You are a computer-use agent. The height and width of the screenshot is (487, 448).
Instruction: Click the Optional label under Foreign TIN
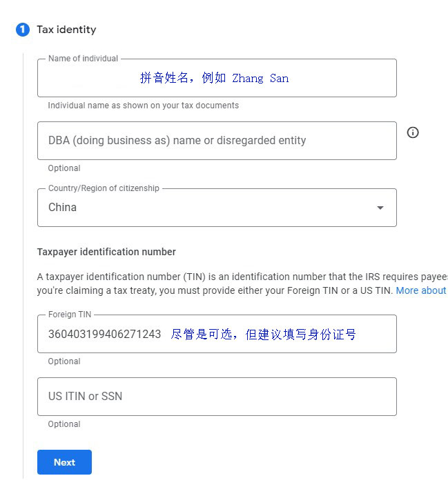(64, 361)
